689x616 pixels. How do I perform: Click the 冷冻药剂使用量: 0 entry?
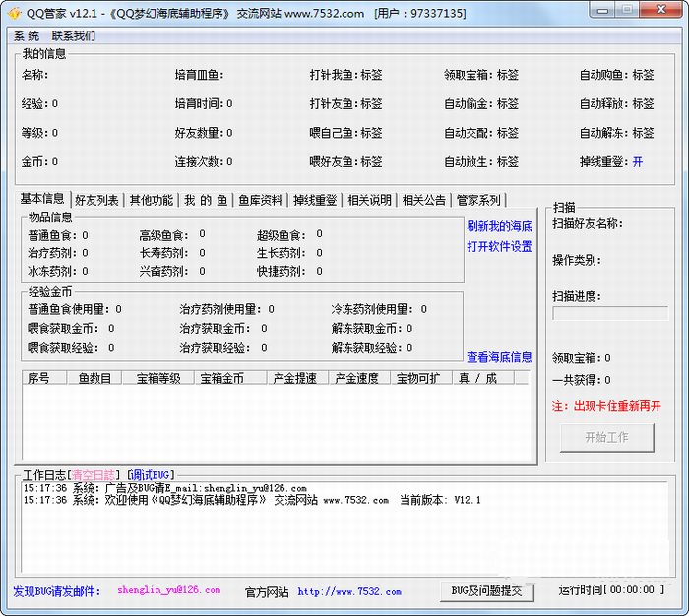click(x=379, y=309)
